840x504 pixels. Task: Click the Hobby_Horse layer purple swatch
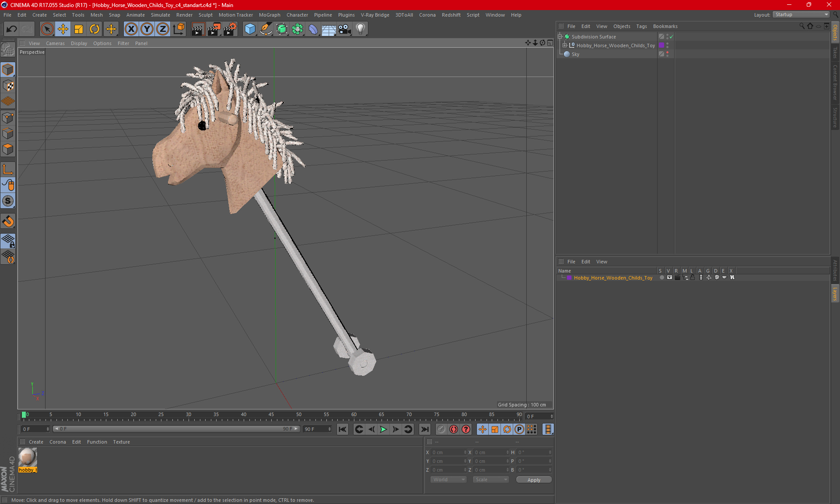(569, 278)
